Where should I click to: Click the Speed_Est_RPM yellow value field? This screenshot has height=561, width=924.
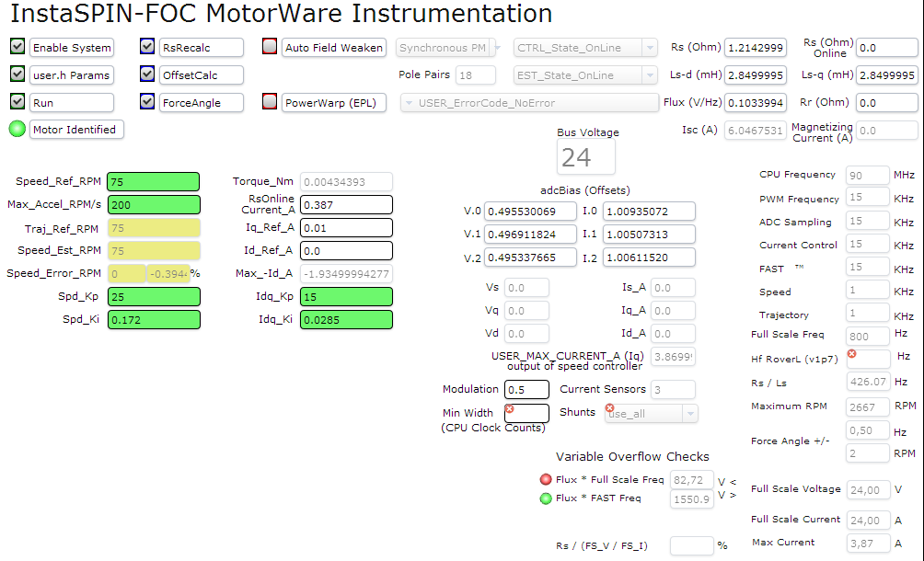tap(153, 251)
